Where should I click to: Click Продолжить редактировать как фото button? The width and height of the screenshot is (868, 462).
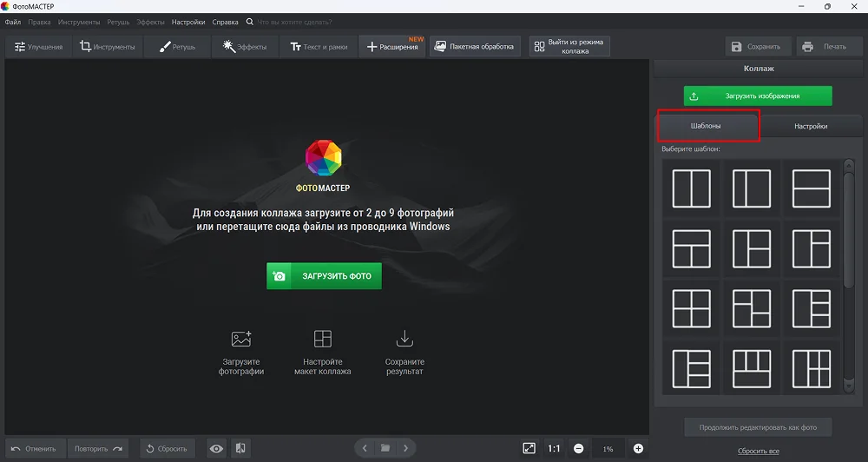coord(758,427)
